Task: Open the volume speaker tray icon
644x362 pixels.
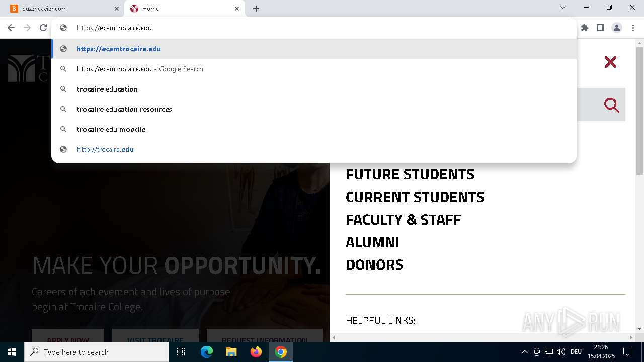Action: [x=561, y=352]
